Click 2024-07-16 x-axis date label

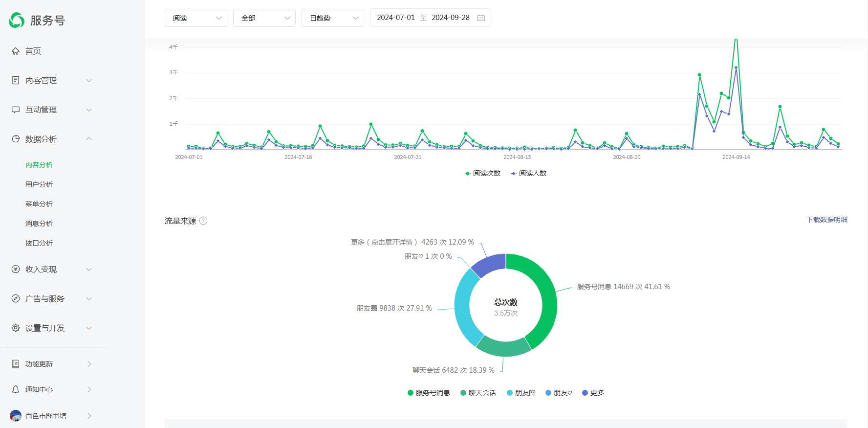point(298,157)
